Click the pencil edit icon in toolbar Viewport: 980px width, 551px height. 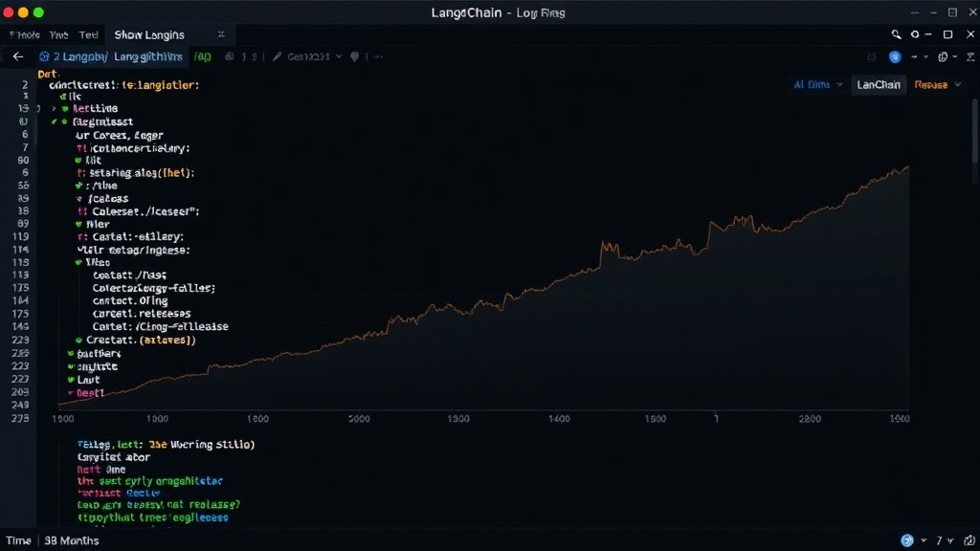point(278,56)
